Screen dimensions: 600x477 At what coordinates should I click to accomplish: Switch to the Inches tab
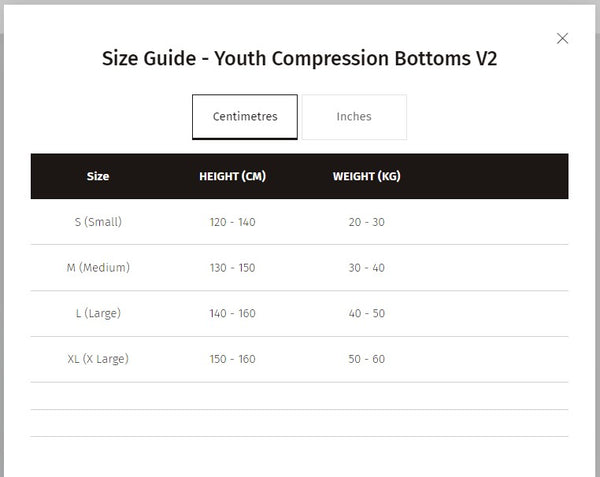(354, 117)
